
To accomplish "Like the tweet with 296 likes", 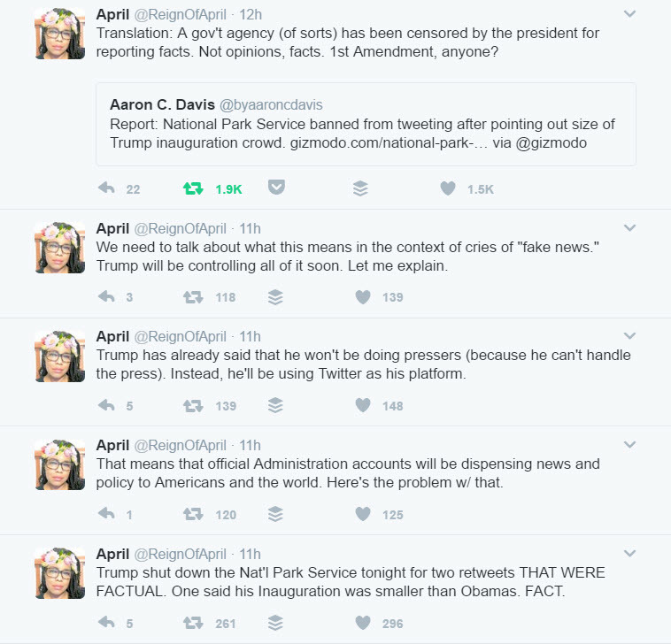I will coord(362,623).
